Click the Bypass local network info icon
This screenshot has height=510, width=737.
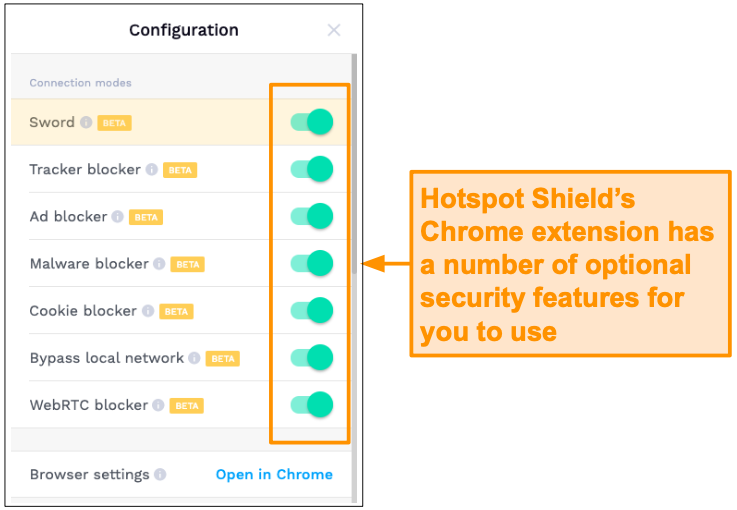[x=194, y=358]
